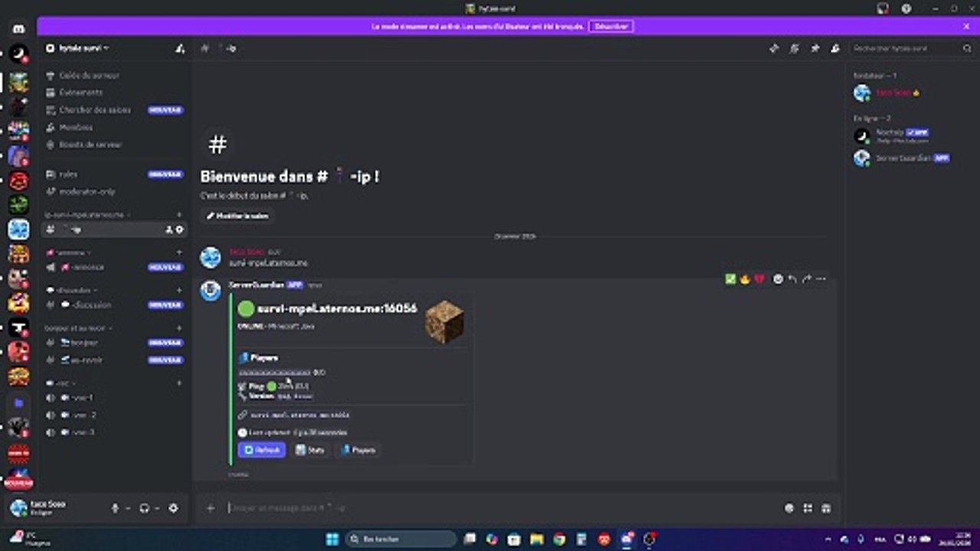Toggle the member list panel
The width and height of the screenshot is (980, 551).
(835, 48)
